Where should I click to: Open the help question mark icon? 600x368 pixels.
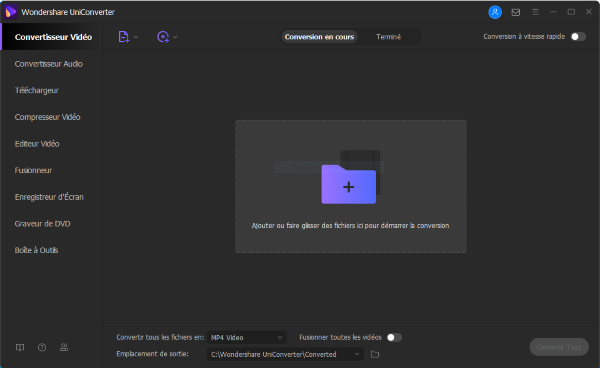[x=42, y=347]
